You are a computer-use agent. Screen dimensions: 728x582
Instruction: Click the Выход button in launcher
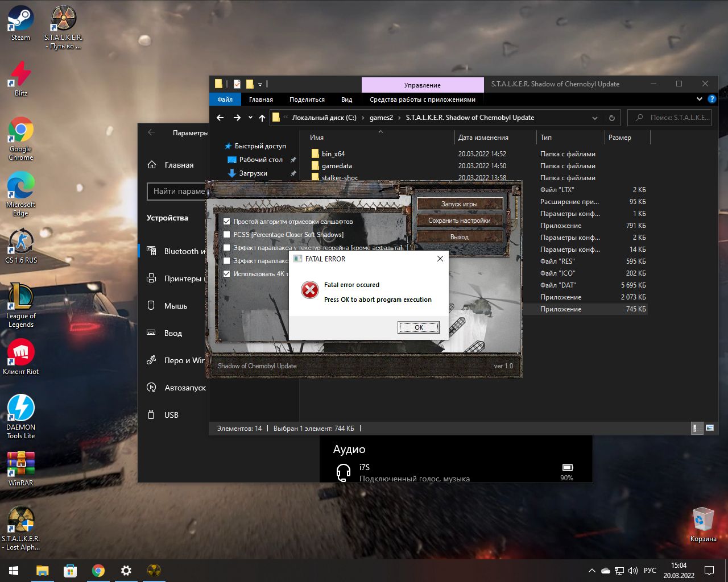pyautogui.click(x=460, y=237)
